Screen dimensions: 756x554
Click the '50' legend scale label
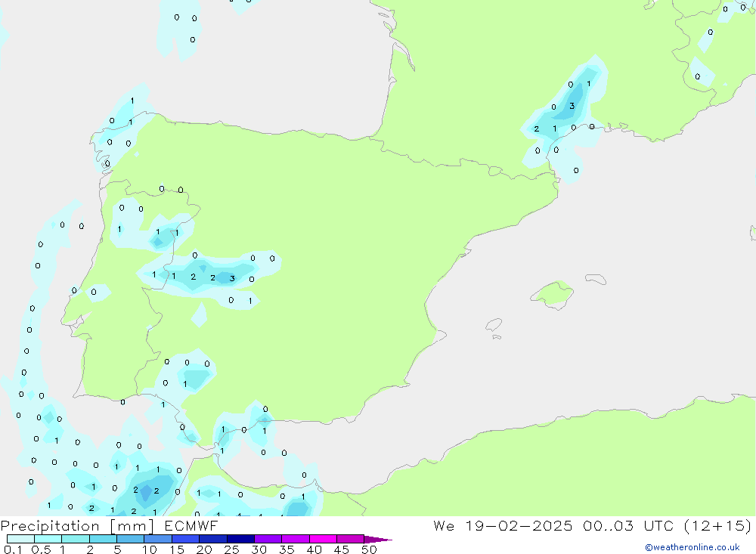pyautogui.click(x=369, y=549)
